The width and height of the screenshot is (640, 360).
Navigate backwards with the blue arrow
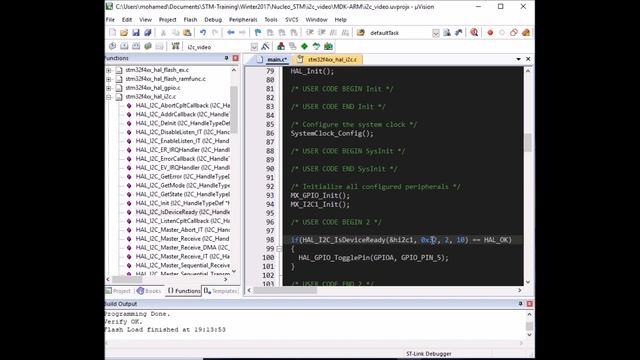pos(231,33)
